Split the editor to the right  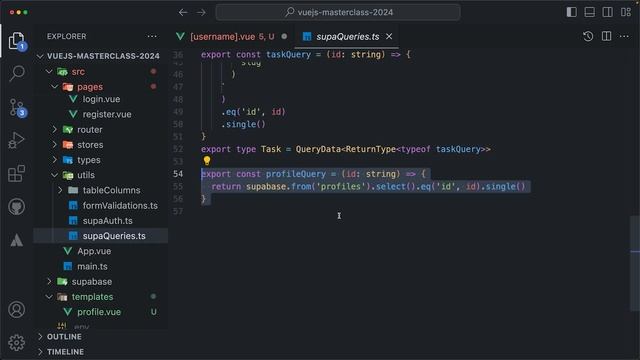coord(607,36)
